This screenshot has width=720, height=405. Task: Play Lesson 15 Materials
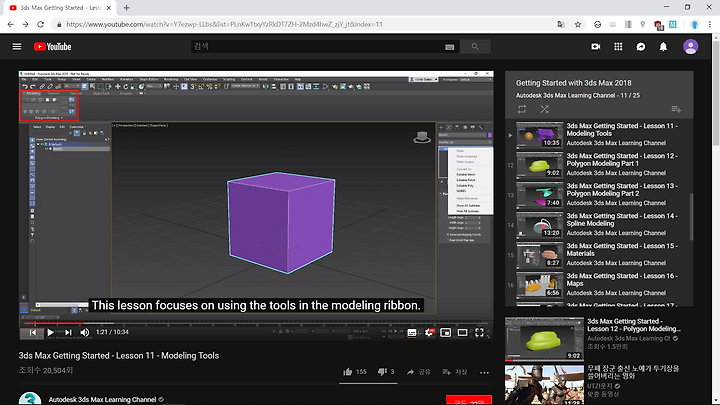pyautogui.click(x=622, y=249)
